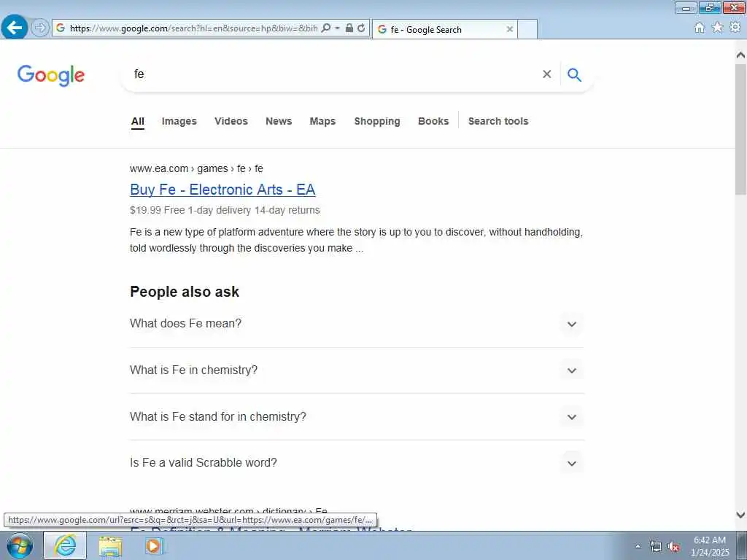Expand 'What does Fe mean?' question
The image size is (747, 560).
tap(357, 324)
